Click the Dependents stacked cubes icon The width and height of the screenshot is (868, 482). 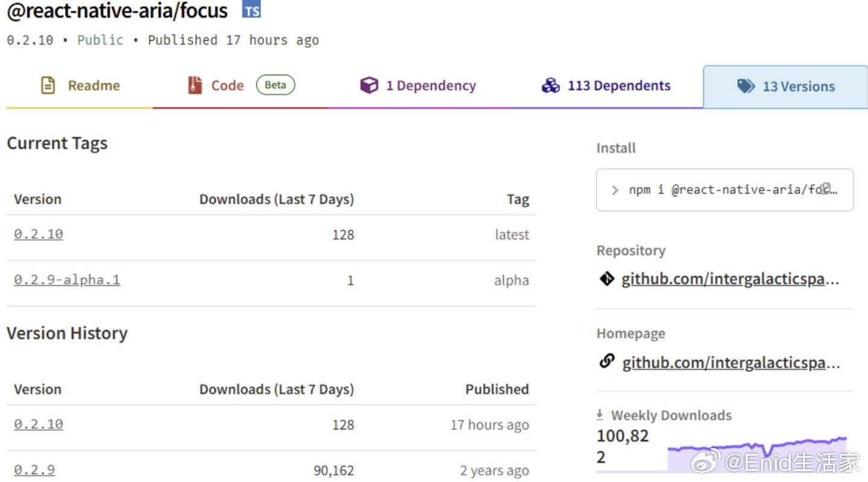point(550,86)
